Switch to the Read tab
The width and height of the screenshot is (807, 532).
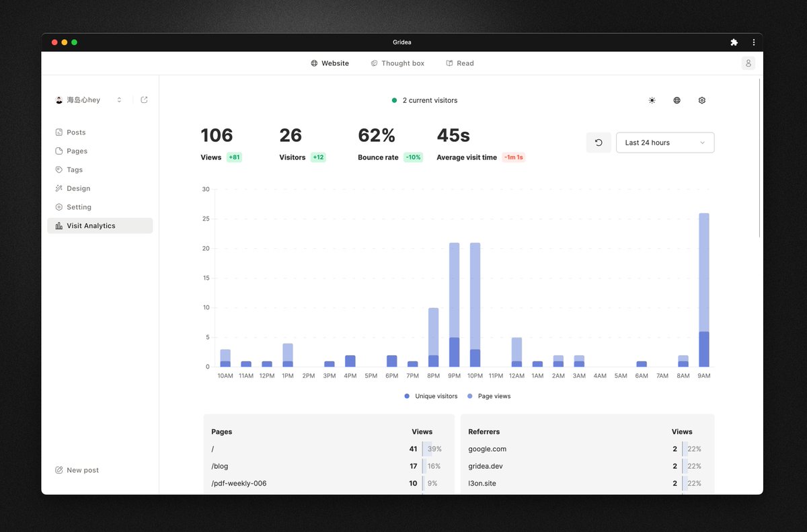[460, 63]
